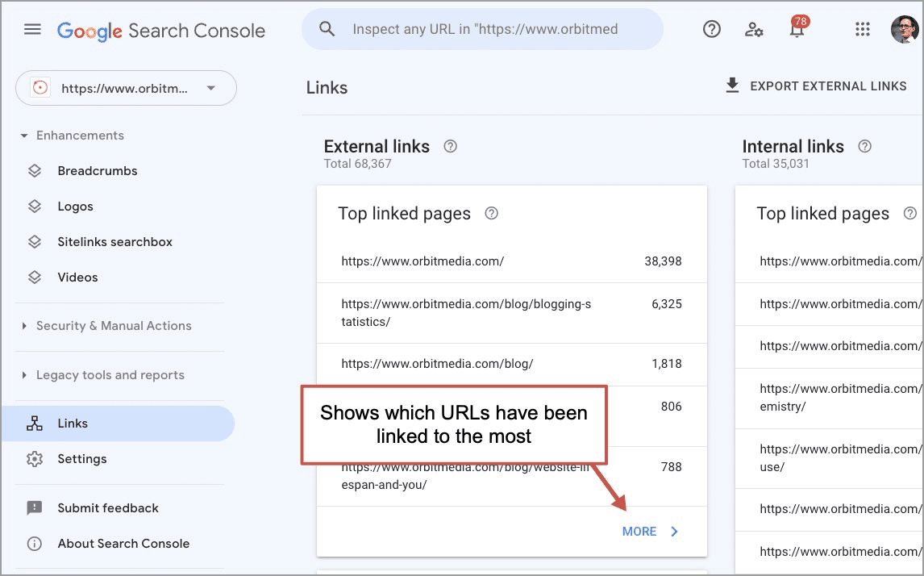Open the property selector dropdown
Viewport: 924px width, 576px height.
tap(126, 89)
